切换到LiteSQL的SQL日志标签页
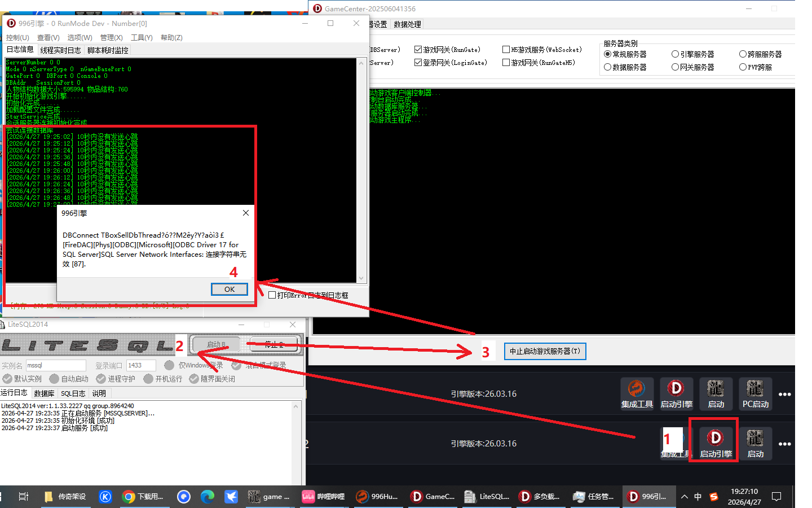 point(74,393)
